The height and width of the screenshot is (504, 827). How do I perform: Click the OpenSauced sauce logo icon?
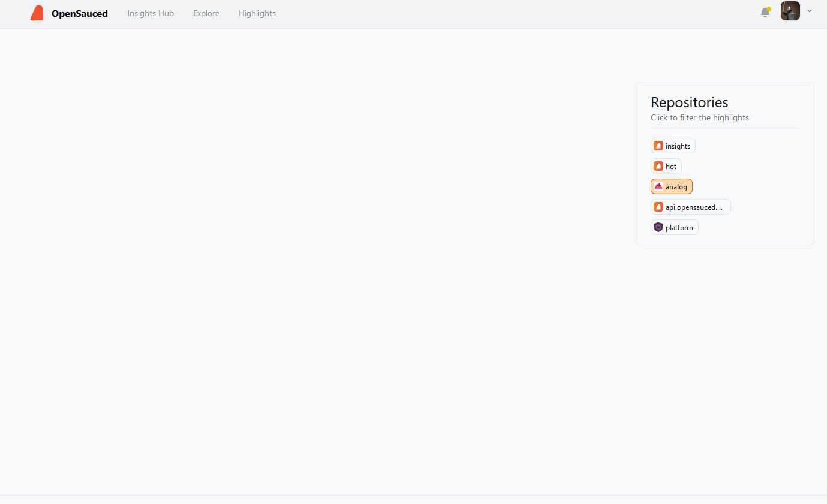tap(37, 13)
